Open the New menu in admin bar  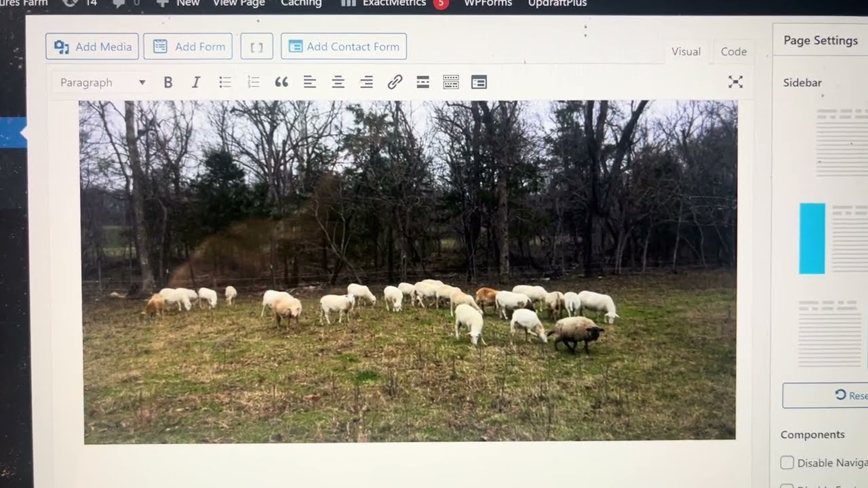(178, 3)
